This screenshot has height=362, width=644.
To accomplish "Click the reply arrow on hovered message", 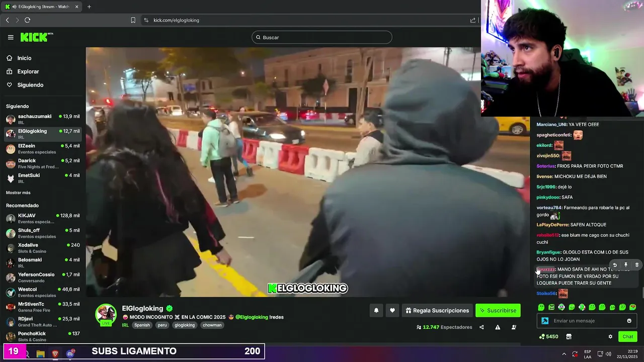I will (x=614, y=265).
